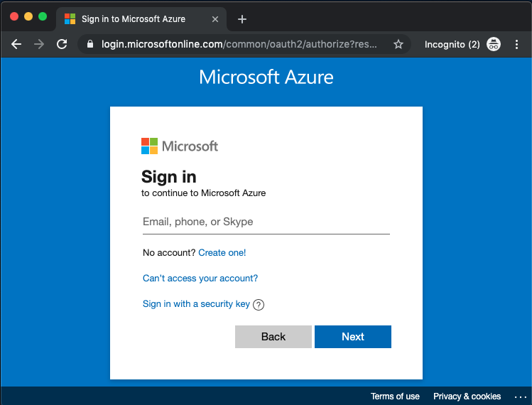Open Privacy & cookies link
This screenshot has height=405, width=532.
tap(467, 396)
